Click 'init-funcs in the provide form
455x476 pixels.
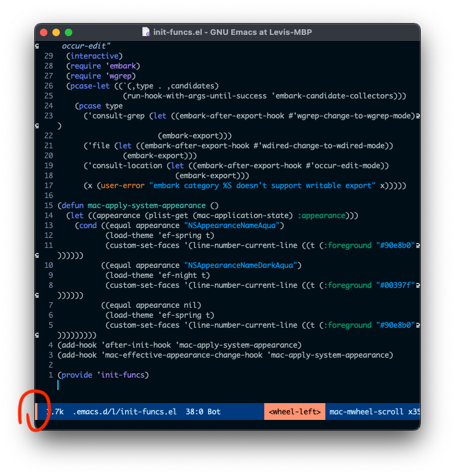[120, 375]
